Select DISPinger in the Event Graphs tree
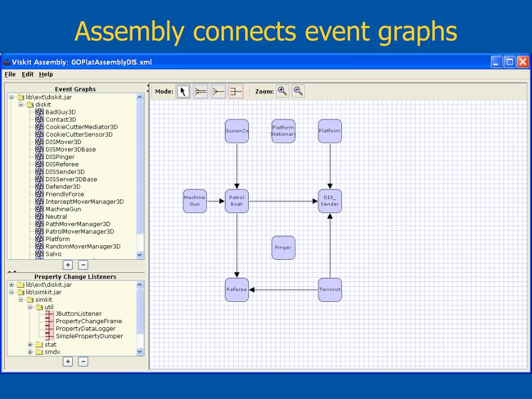This screenshot has height=399, width=532. (60, 157)
